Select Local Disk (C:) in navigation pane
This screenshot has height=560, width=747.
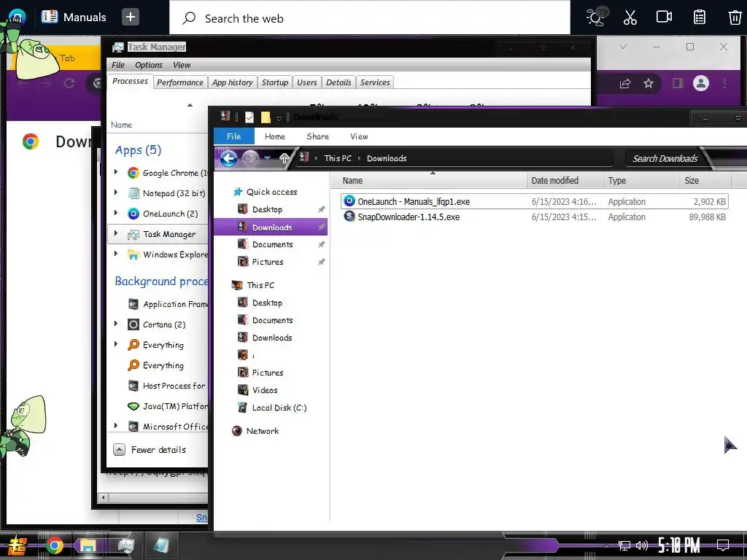click(279, 408)
